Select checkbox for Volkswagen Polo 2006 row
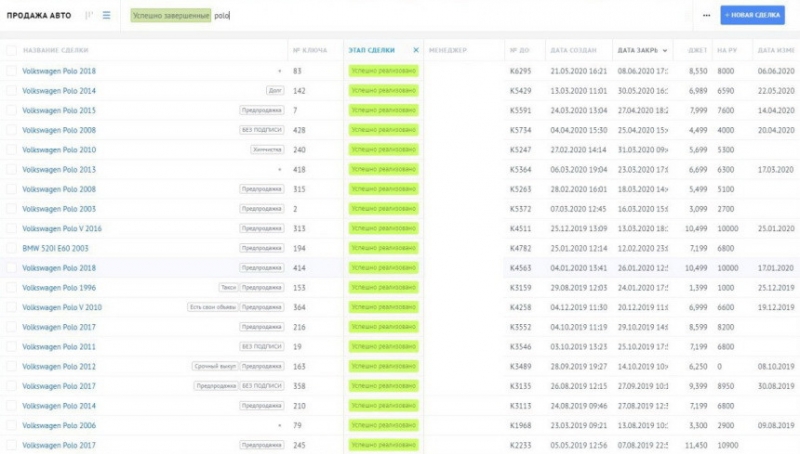This screenshot has width=800, height=454. 11,425
